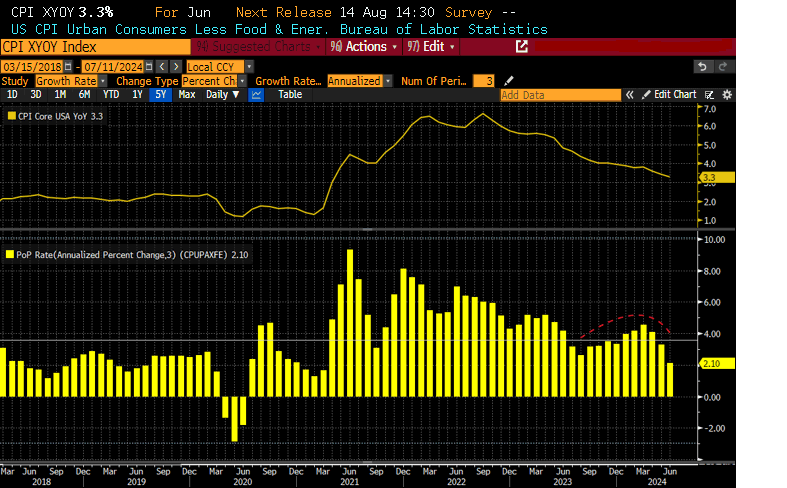The height and width of the screenshot is (488, 787).
Task: Select the Max time range tab
Action: (187, 95)
